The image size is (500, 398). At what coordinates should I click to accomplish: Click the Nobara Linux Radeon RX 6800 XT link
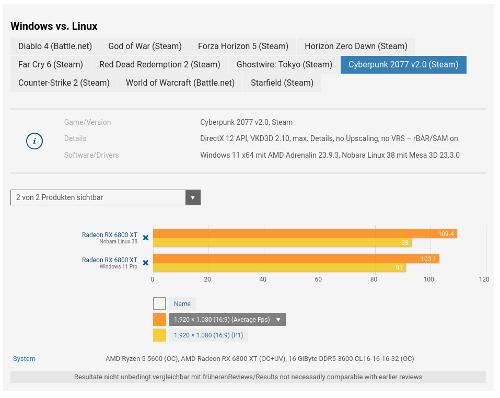point(109,235)
